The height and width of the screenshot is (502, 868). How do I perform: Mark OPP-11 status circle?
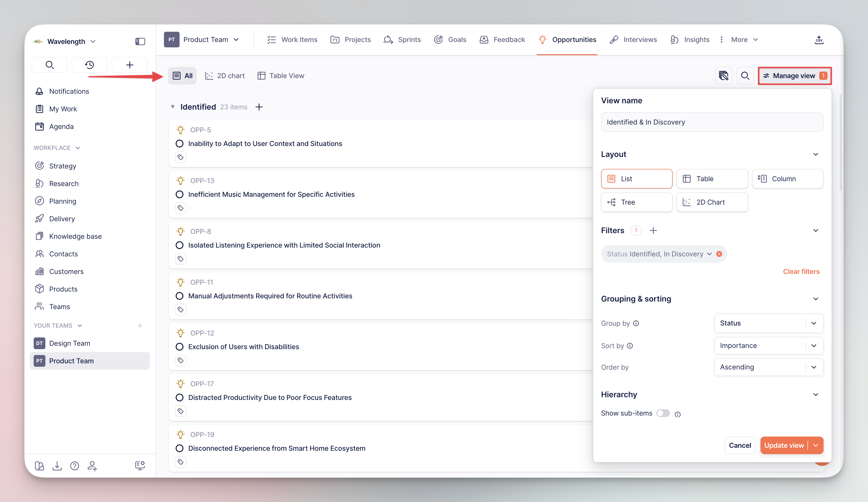click(x=180, y=296)
